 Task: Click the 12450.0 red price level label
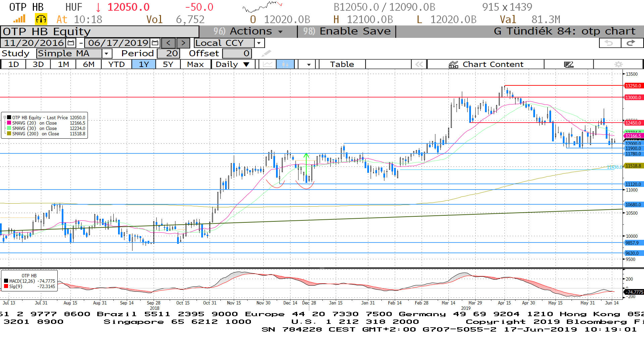(633, 123)
